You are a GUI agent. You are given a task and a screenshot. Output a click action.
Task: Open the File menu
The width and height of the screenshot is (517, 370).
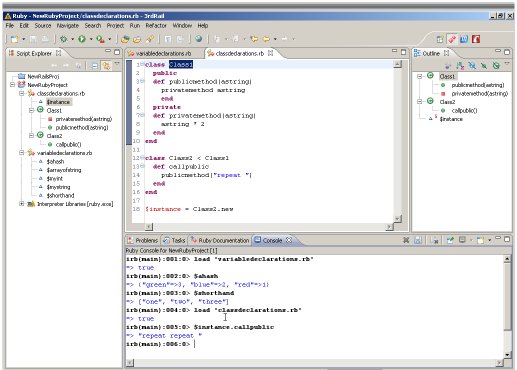click(10, 25)
